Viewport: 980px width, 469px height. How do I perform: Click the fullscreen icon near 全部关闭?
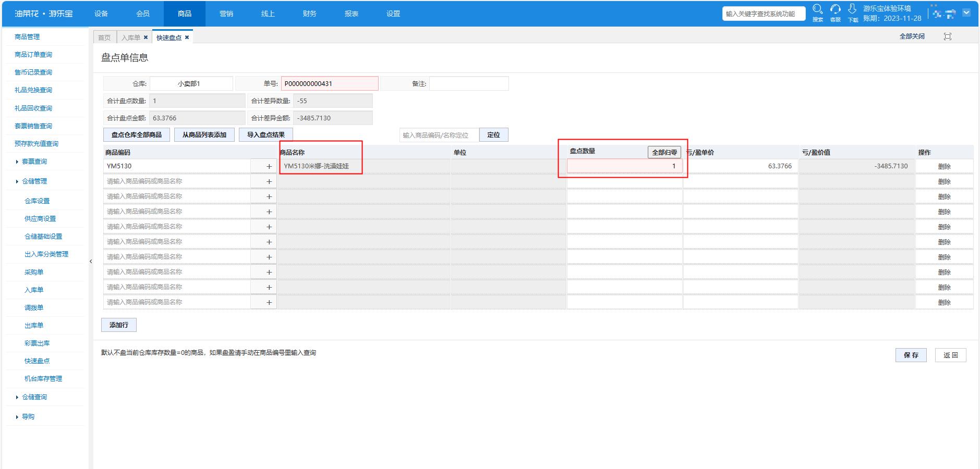click(948, 36)
